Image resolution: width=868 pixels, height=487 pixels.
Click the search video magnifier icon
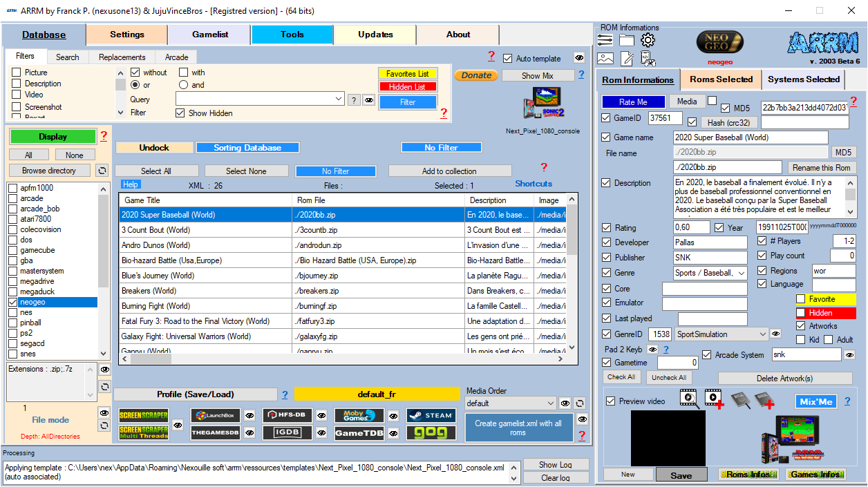[688, 399]
